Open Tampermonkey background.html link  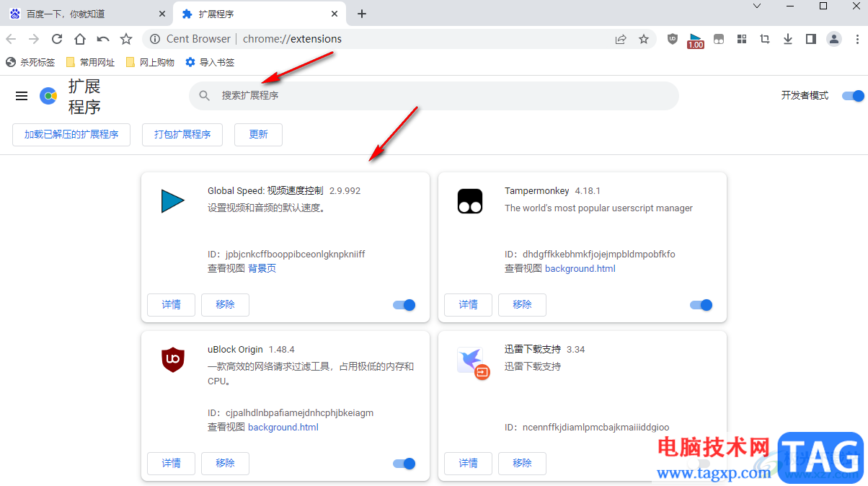click(580, 269)
